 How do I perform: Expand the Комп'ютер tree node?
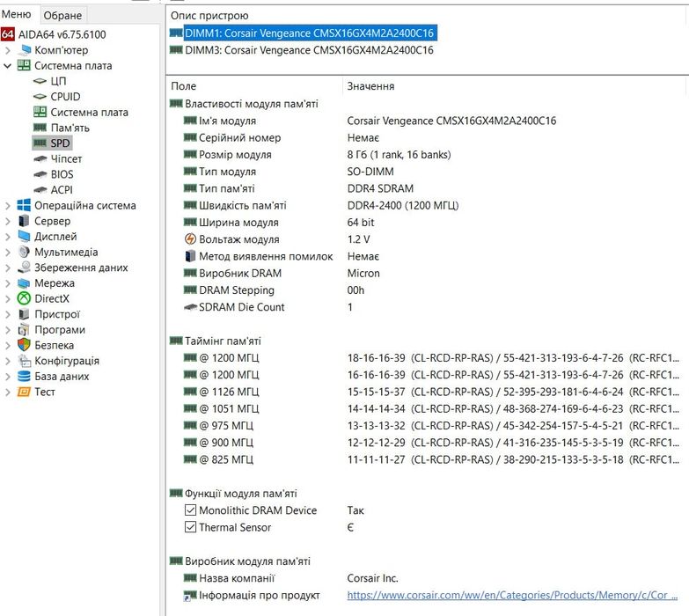point(7,50)
